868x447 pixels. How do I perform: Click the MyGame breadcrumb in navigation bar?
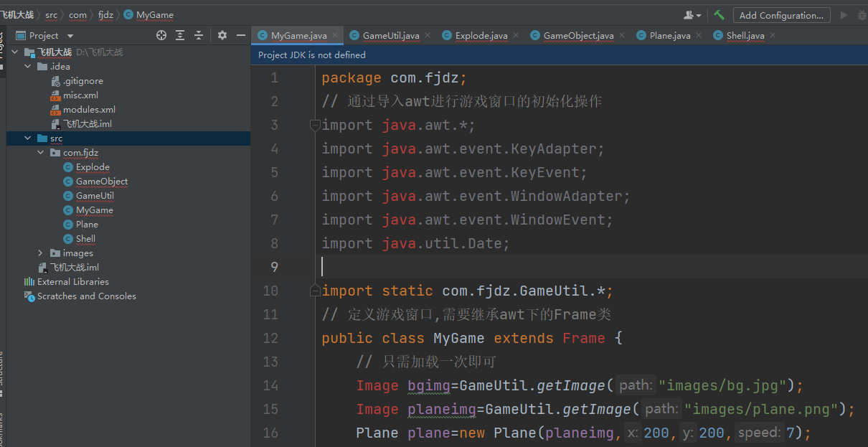click(x=148, y=15)
